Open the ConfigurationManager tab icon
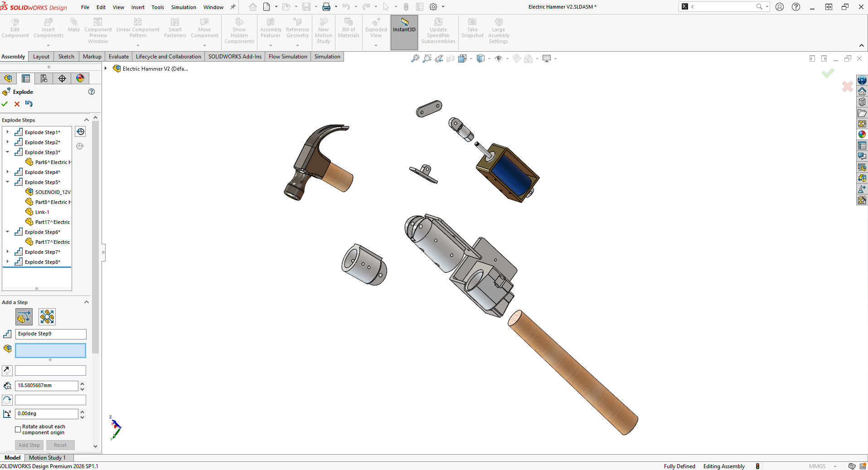Screen dimensions: 868x470 [44, 78]
